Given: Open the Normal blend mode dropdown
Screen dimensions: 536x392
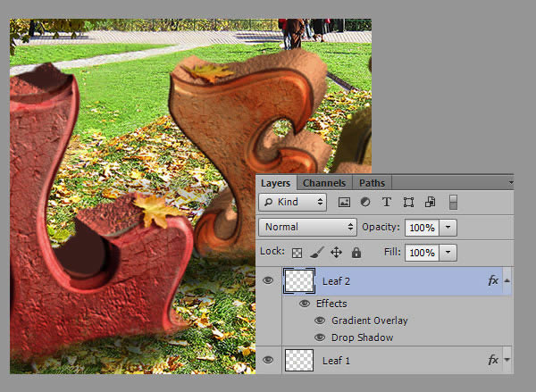Looking at the screenshot, I should (x=307, y=227).
